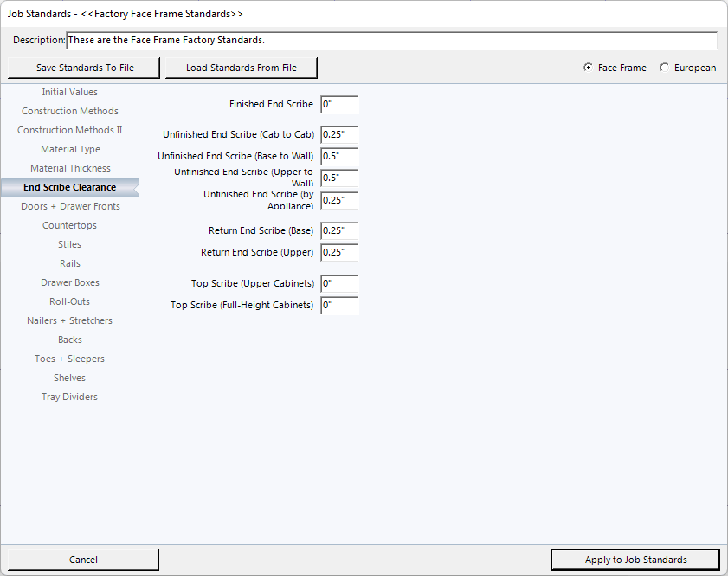
Task: Edit Unfinished End Scribe (Base to Wall) field
Action: tap(338, 157)
